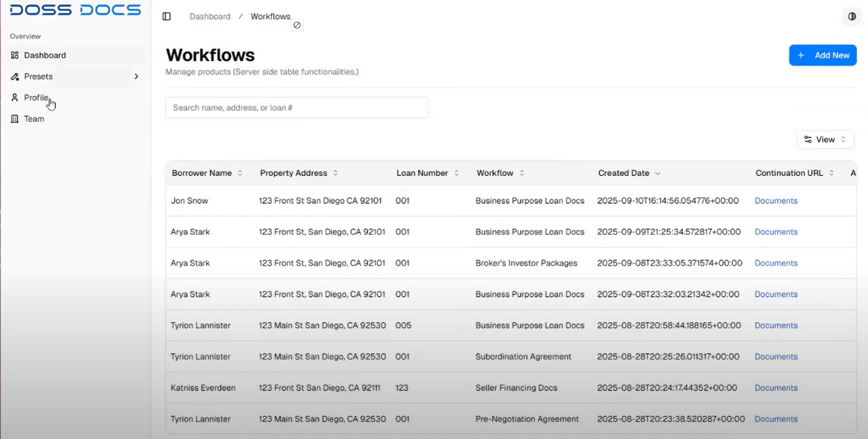Image resolution: width=868 pixels, height=439 pixels.
Task: Go to Dashboard breadcrumb link
Action: (210, 16)
